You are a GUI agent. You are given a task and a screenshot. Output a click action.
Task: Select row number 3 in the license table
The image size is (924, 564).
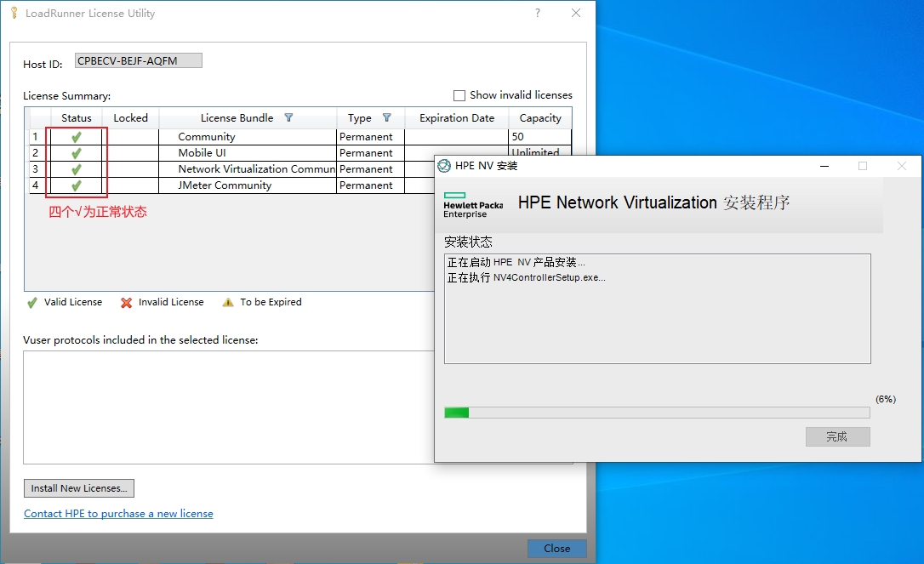pos(36,169)
